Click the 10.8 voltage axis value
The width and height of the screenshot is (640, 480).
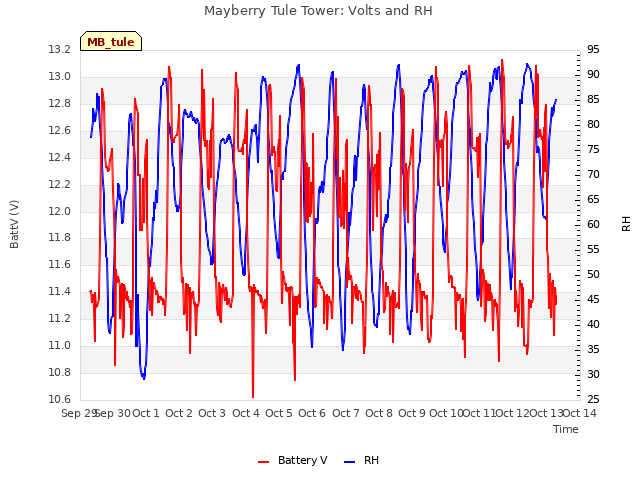[x=60, y=372]
